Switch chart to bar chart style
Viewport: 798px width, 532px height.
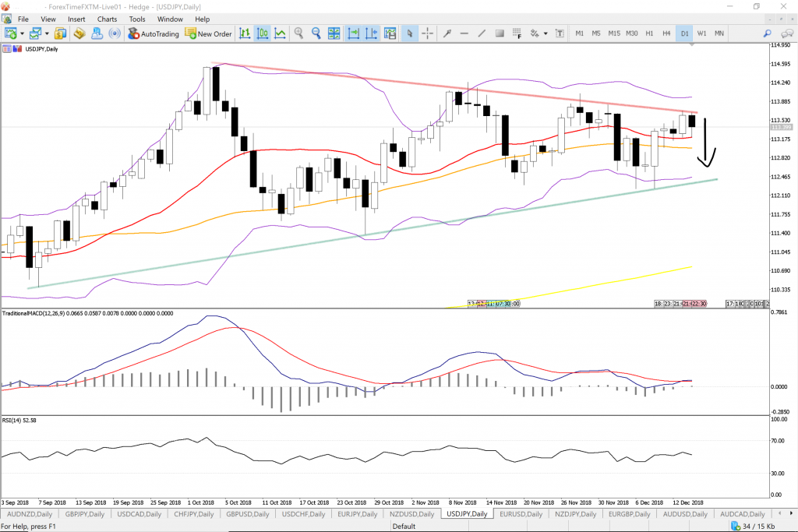tap(245, 33)
